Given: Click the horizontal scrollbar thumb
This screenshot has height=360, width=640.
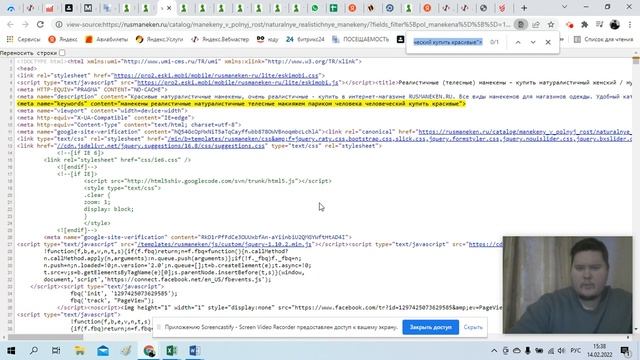Looking at the screenshot, I should (x=45, y=337).
